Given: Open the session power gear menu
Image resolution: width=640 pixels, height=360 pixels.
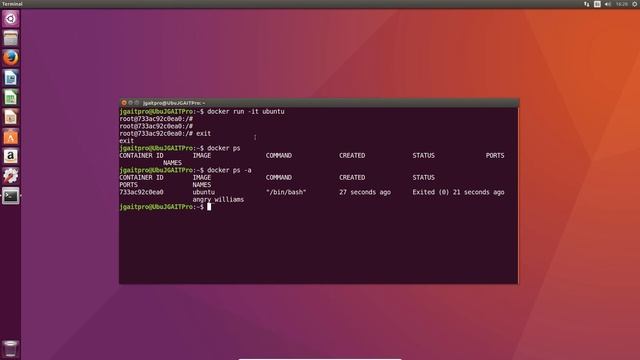Looking at the screenshot, I should coord(635,4).
